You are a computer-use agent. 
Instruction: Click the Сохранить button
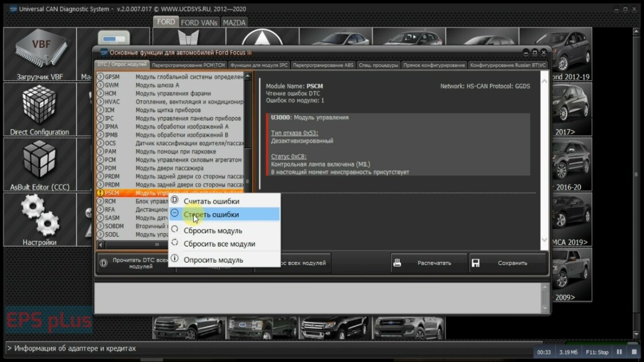coord(508,263)
